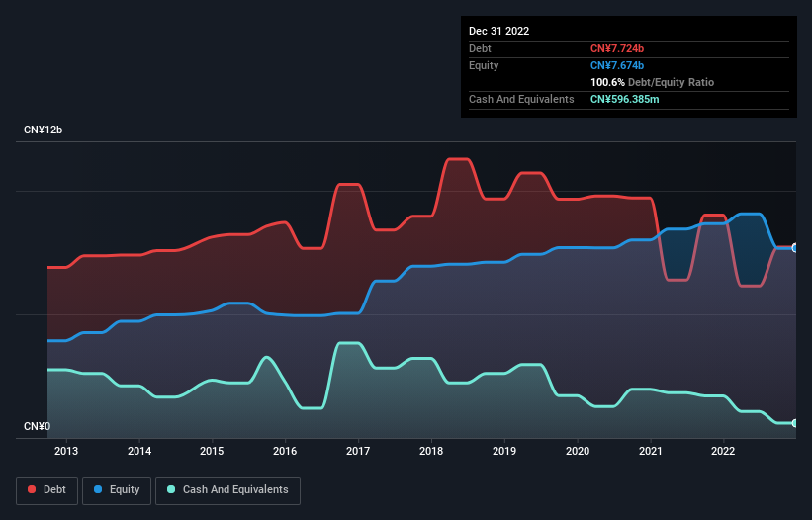Click the Equity label in tooltip
Viewport: 812px width, 520px height.
(484, 65)
